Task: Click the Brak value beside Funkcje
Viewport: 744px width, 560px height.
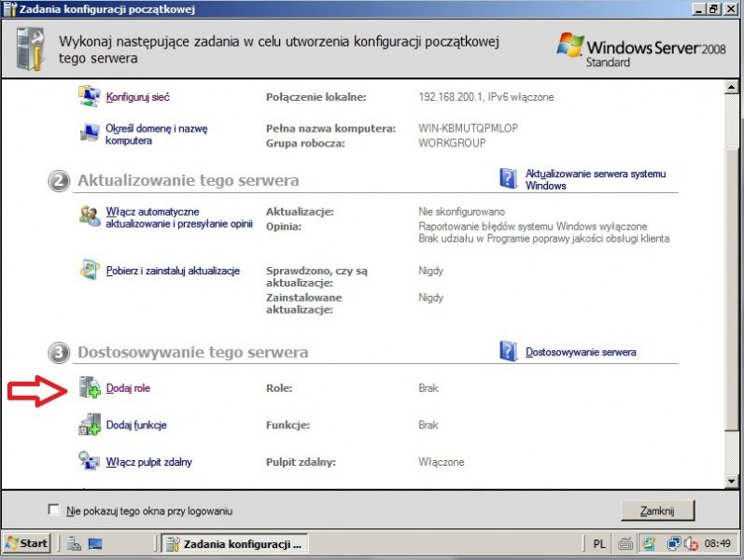Action: click(x=428, y=425)
